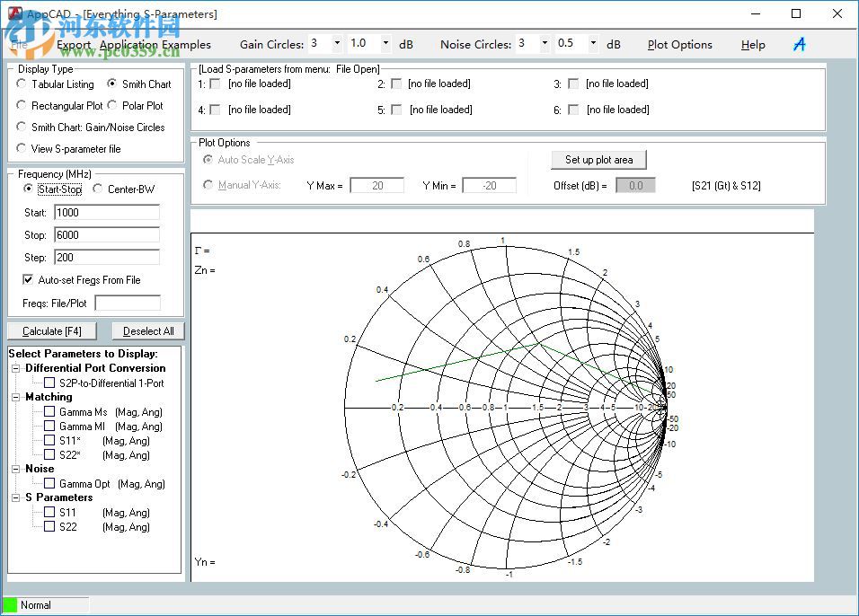This screenshot has width=859, height=616.
Task: Collapse the S Parameters group
Action: pyautogui.click(x=17, y=497)
